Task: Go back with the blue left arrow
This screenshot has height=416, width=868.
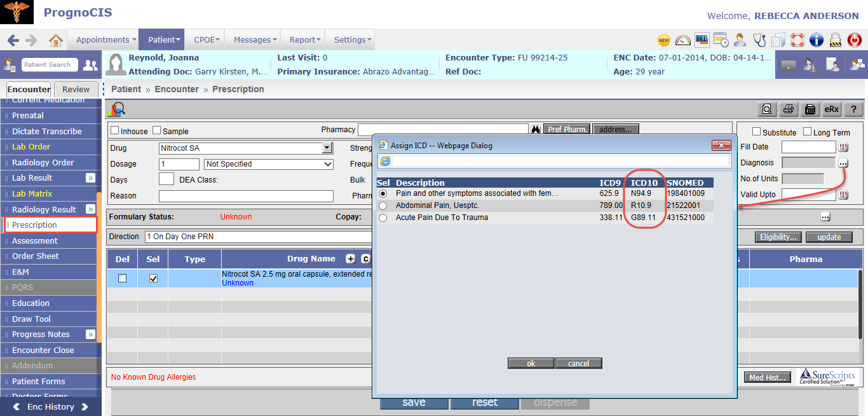Action: [x=13, y=40]
